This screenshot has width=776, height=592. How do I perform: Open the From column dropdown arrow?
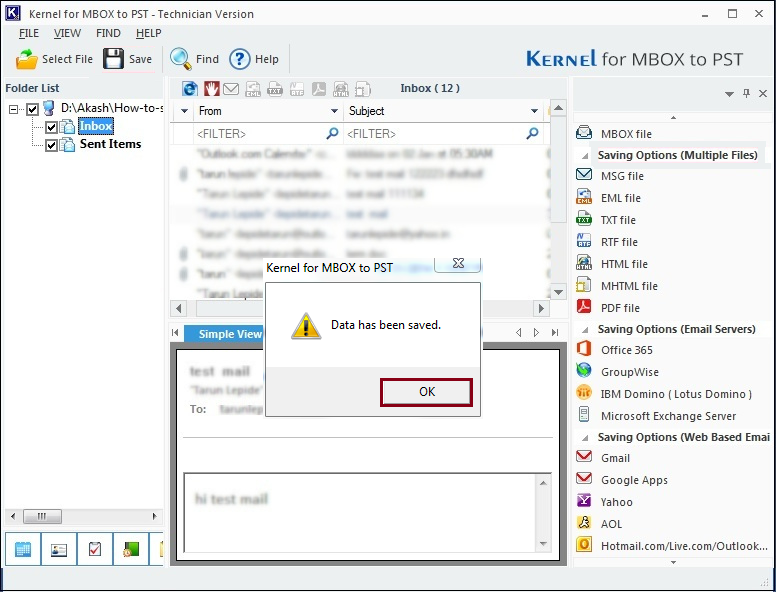[335, 111]
